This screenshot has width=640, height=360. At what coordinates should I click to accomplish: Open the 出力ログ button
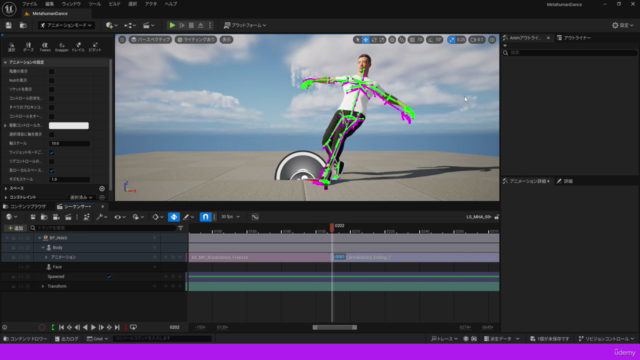click(x=67, y=339)
